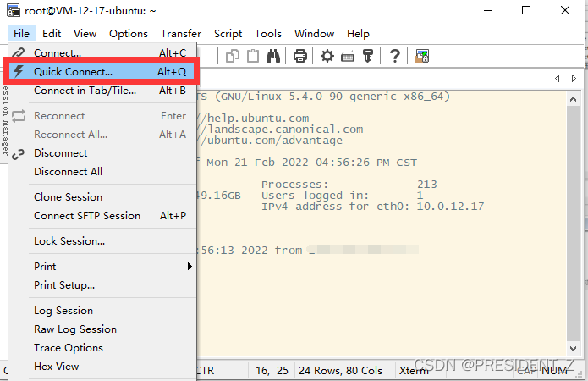
Task: Click the Help question mark icon
Action: pos(394,57)
